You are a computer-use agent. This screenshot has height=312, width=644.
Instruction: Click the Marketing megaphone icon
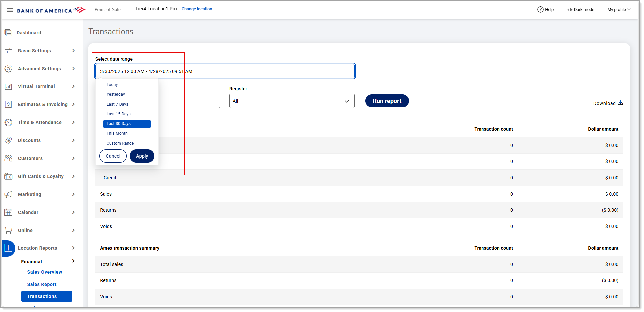coord(8,194)
